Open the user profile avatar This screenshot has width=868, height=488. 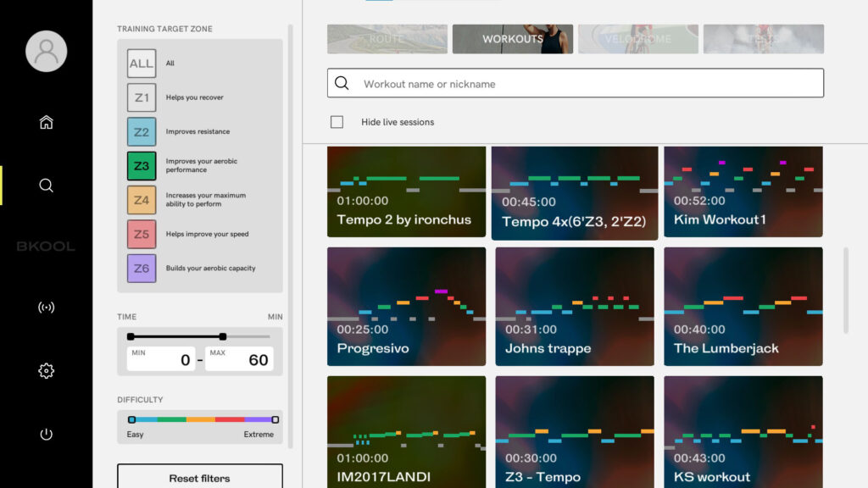click(47, 51)
